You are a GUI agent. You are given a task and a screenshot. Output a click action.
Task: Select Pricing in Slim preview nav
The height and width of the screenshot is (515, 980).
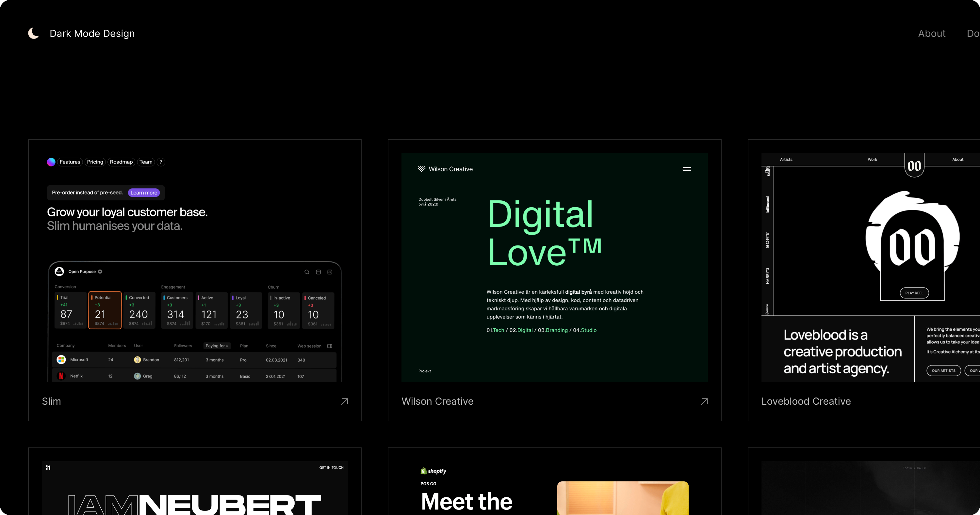point(95,162)
